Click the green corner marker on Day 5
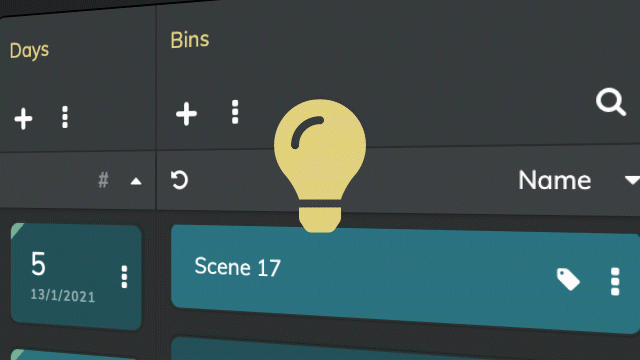The height and width of the screenshot is (360, 640). coord(16,230)
